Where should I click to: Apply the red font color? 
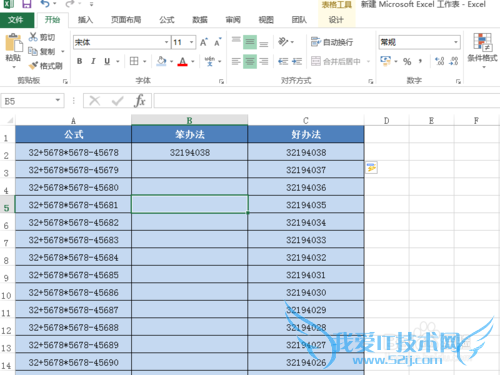click(182, 61)
